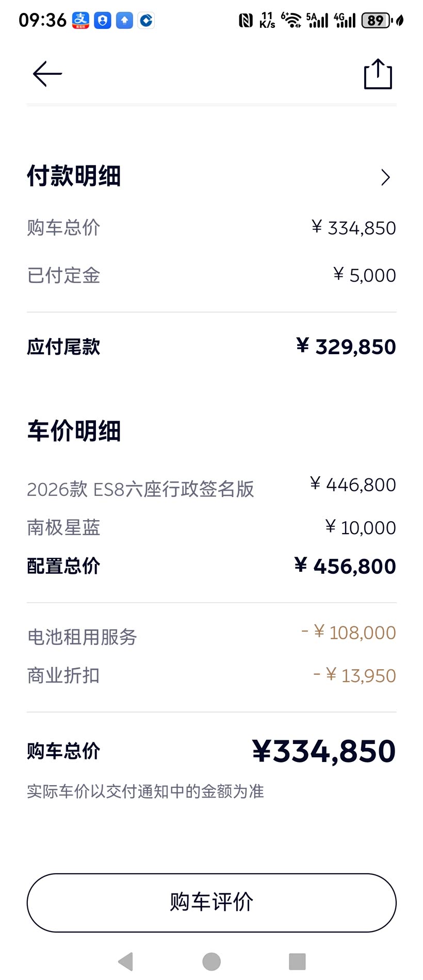This screenshot has height=980, width=423.
Task: Tap the Alipay status bar icon
Action: [80, 20]
